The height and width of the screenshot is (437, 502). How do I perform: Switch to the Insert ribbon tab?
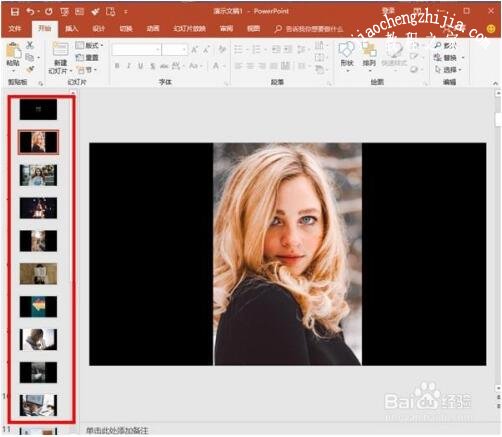coord(72,29)
